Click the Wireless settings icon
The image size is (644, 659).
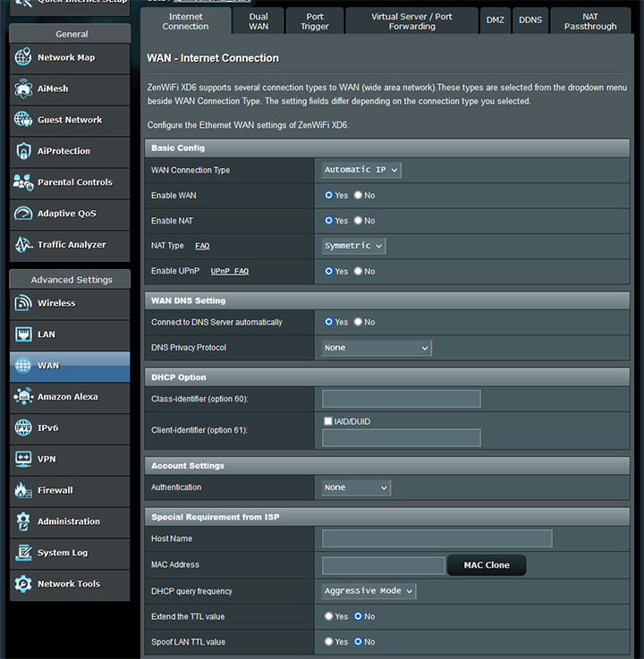click(23, 303)
